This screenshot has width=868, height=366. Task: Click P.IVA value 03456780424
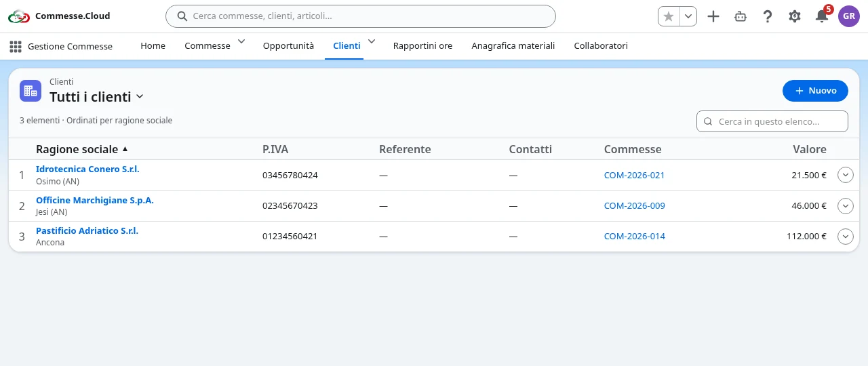point(290,175)
